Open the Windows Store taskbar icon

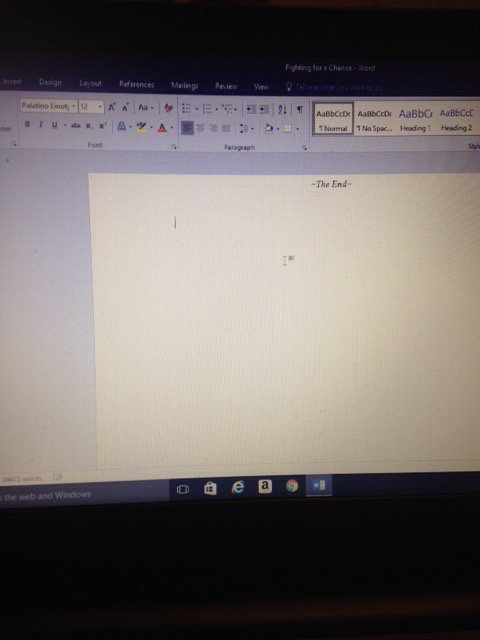click(210, 488)
